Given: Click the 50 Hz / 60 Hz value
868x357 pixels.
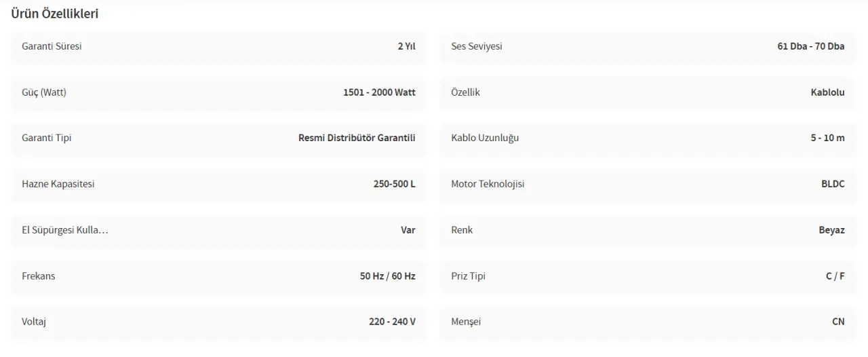Looking at the screenshot, I should [387, 276].
